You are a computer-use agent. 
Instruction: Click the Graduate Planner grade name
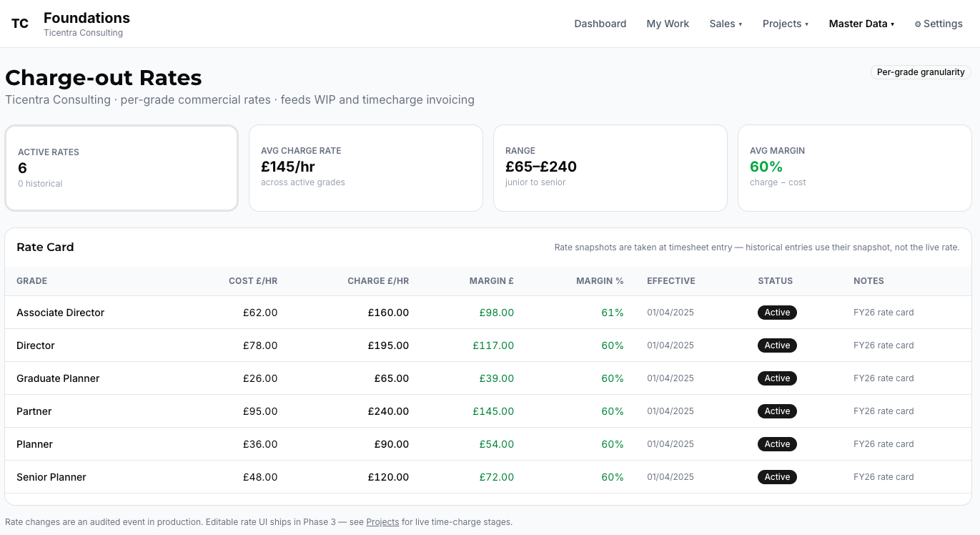point(58,378)
